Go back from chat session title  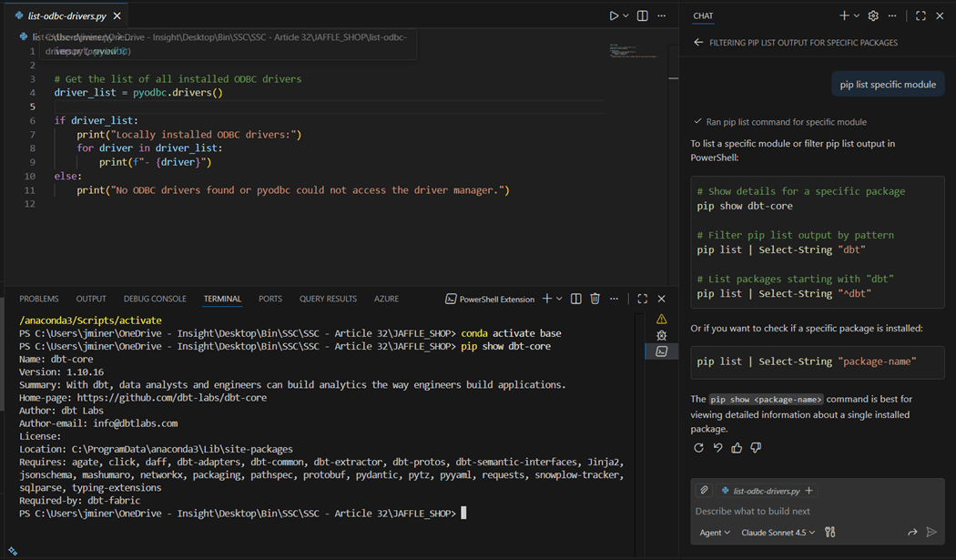[698, 43]
